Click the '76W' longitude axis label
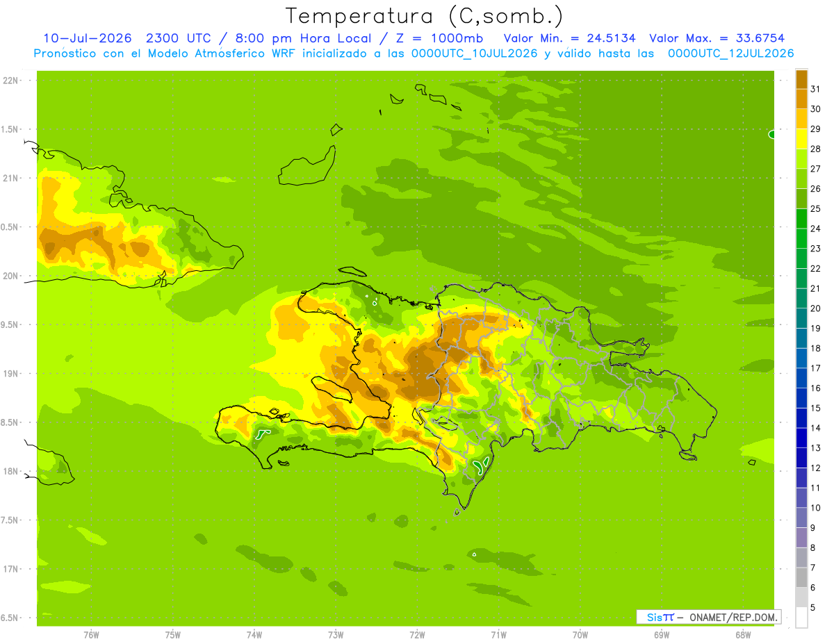The image size is (834, 644). (91, 635)
